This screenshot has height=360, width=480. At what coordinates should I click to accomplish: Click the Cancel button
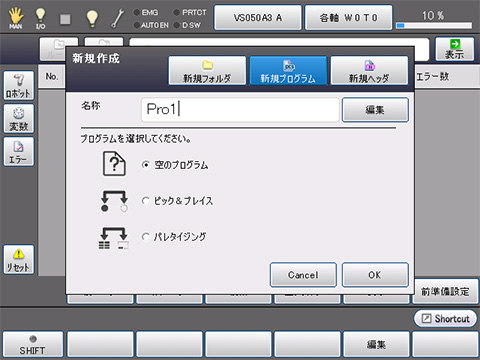pos(303,275)
